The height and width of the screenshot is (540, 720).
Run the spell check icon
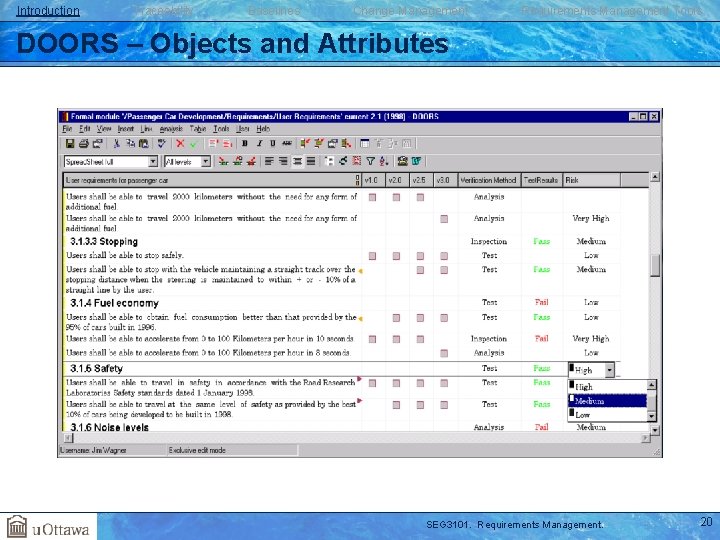[161, 144]
